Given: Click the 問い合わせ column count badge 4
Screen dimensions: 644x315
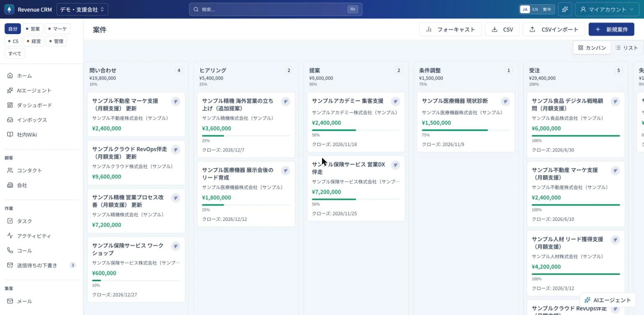Looking at the screenshot, I should pos(179,70).
